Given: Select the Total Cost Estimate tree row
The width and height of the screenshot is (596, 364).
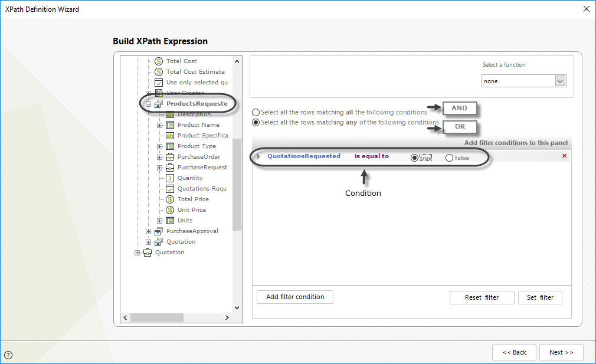Looking at the screenshot, I should pyautogui.click(x=195, y=72).
